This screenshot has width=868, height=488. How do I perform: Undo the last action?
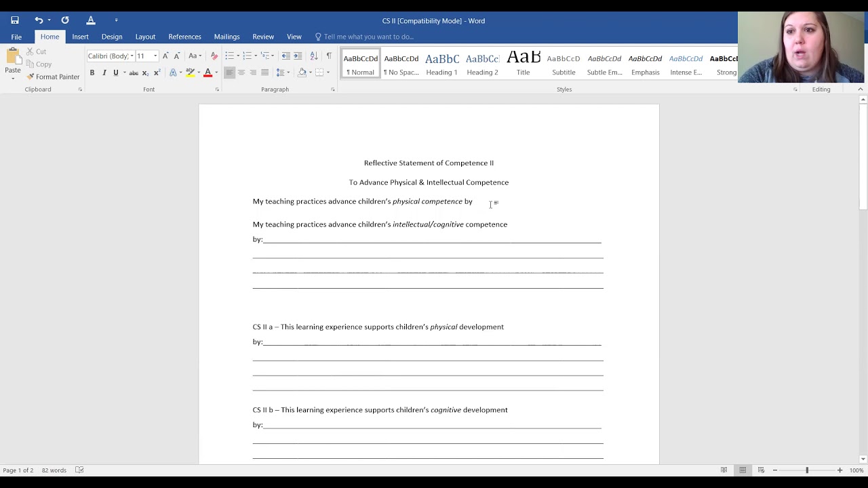[x=39, y=20]
